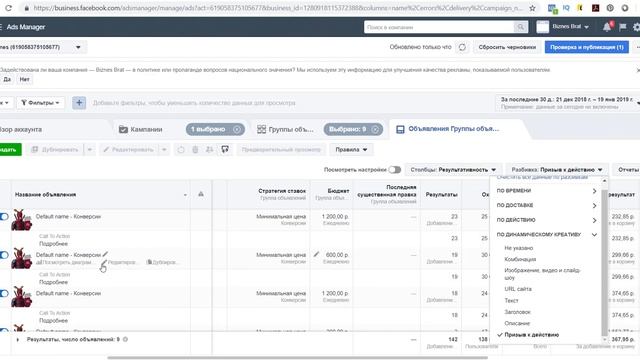Image resolution: width=640 pixels, height=360 pixels.
Task: Toggle the second ad's on/off switch
Action: tap(4, 255)
